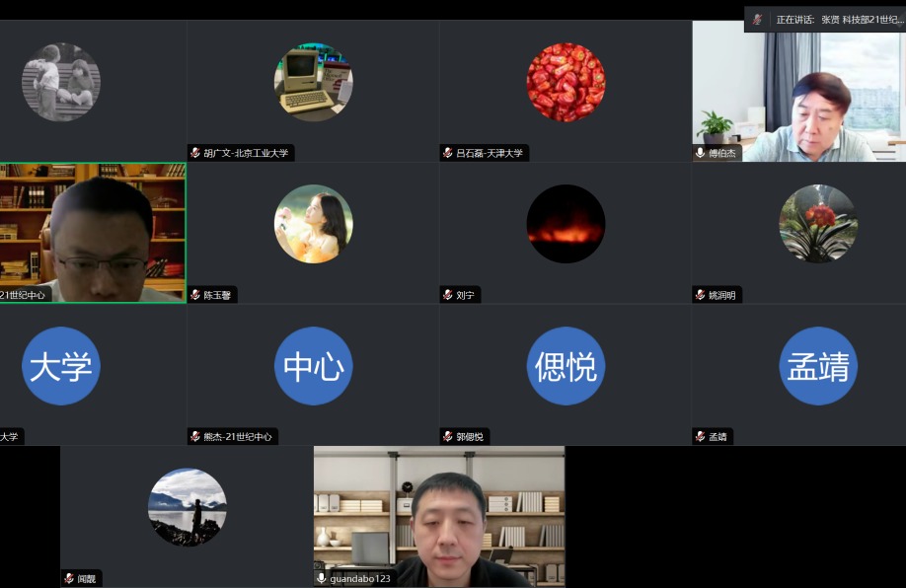The height and width of the screenshot is (588, 906).
Task: Click the 孟靖 name label
Action: [x=717, y=436]
